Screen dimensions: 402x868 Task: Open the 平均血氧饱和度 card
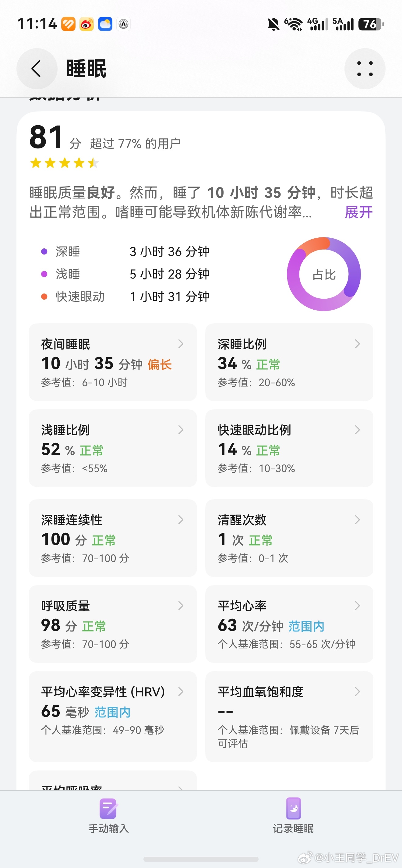(289, 717)
